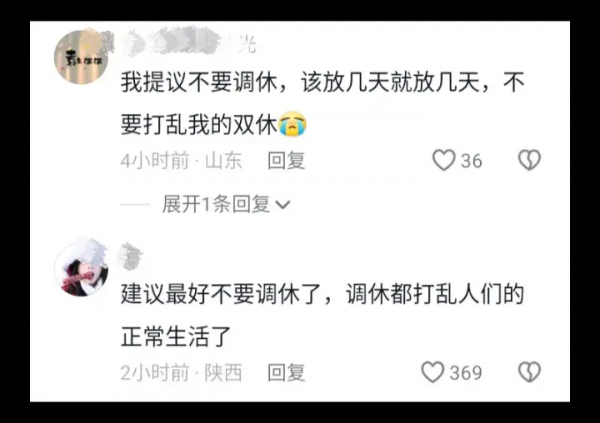The height and width of the screenshot is (423, 600).
Task: Like the Shandong user's comment with heart icon
Action: (444, 160)
